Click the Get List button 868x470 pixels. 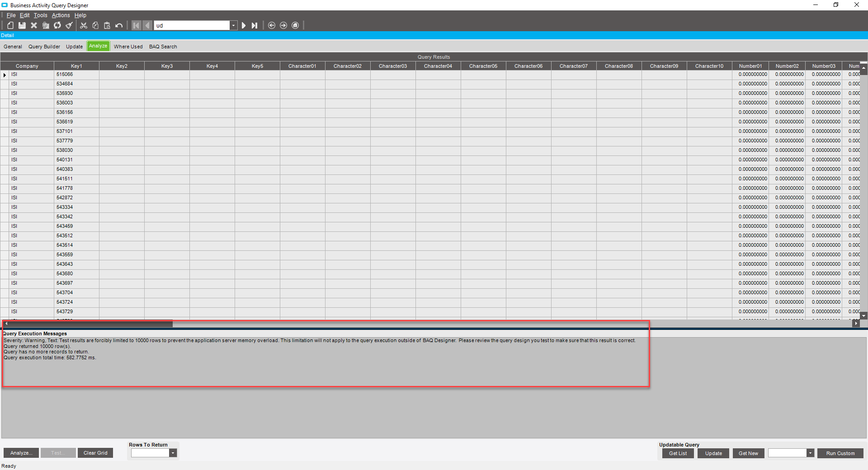coord(678,453)
